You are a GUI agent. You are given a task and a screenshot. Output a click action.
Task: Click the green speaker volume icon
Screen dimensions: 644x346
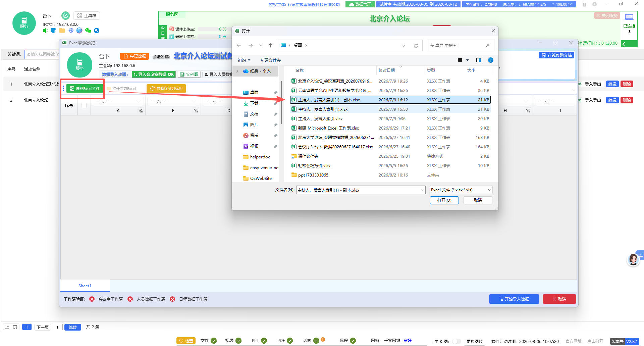[45, 31]
